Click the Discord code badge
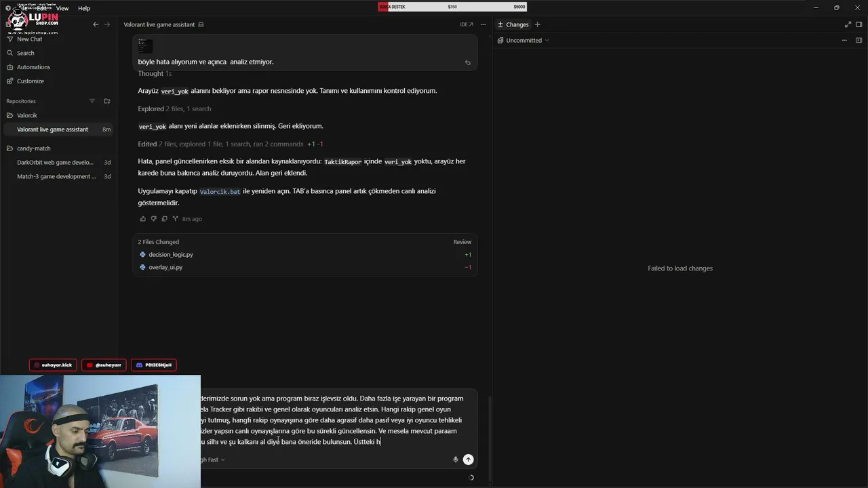This screenshot has width=868, height=488. [154, 365]
